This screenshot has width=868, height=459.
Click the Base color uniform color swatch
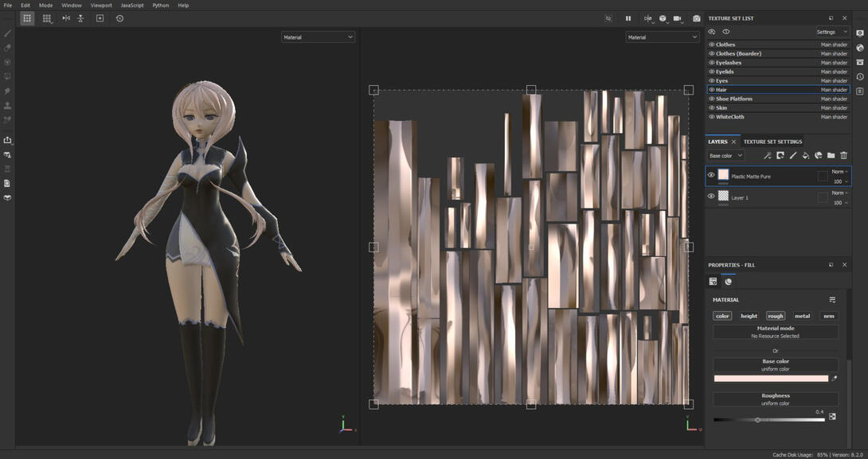click(771, 379)
